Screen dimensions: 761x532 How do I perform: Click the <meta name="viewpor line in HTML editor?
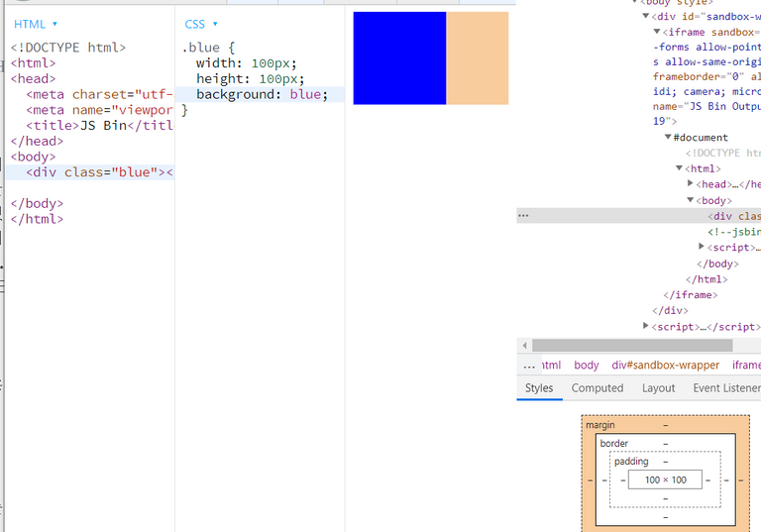pyautogui.click(x=99, y=110)
